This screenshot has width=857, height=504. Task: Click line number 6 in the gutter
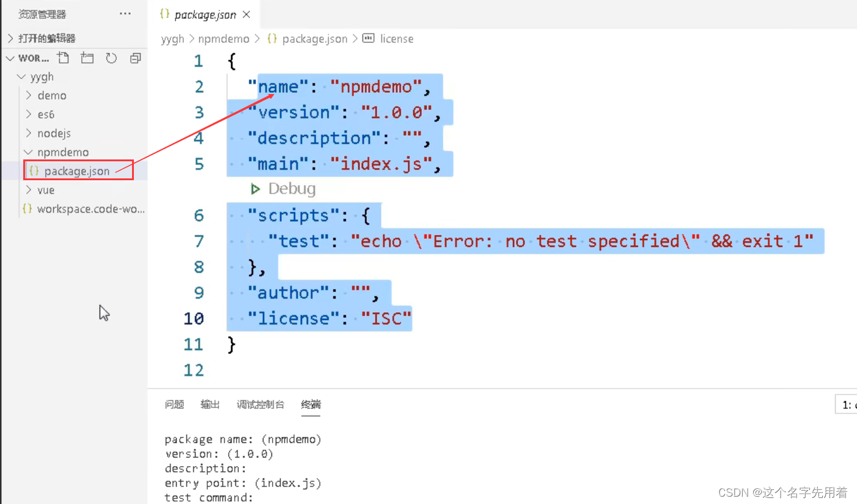pyautogui.click(x=199, y=216)
